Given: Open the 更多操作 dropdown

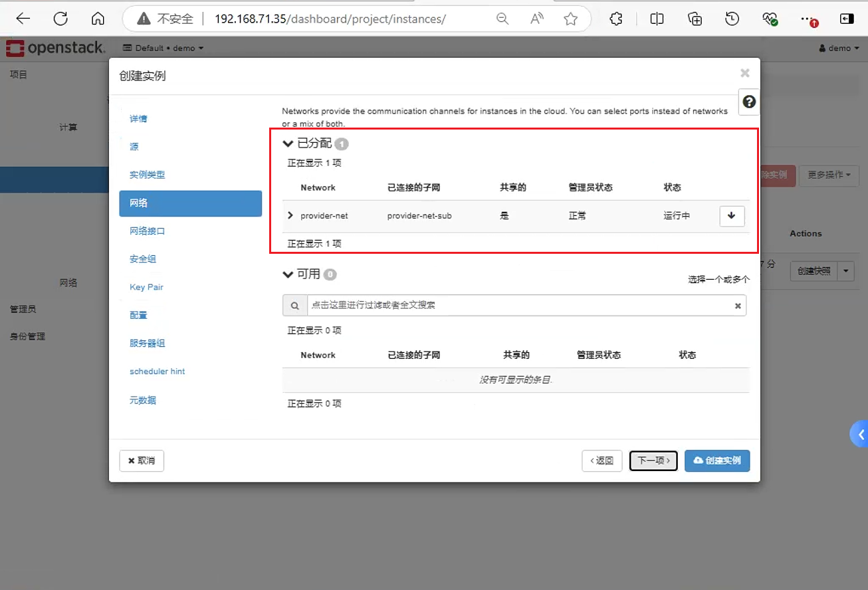Looking at the screenshot, I should (x=829, y=175).
